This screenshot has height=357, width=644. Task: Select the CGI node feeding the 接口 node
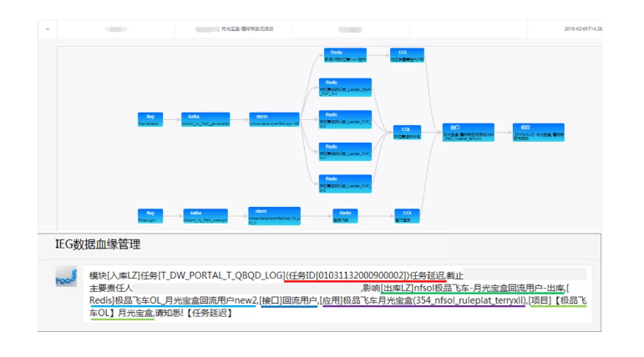pyautogui.click(x=407, y=133)
